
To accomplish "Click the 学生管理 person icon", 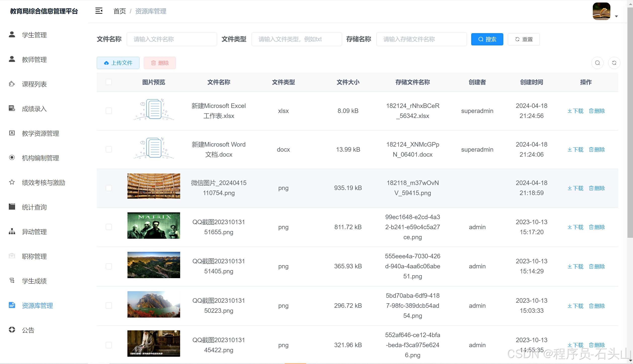I will 12,34.
